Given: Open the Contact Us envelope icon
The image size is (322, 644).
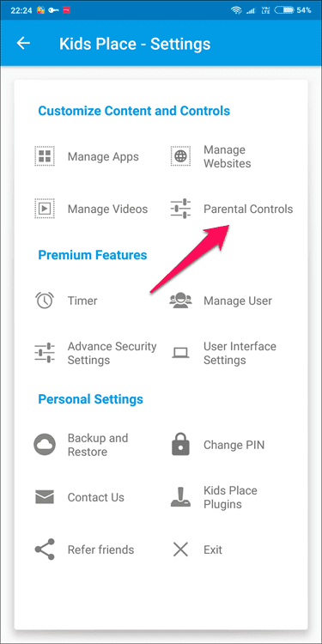Looking at the screenshot, I should click(45, 497).
